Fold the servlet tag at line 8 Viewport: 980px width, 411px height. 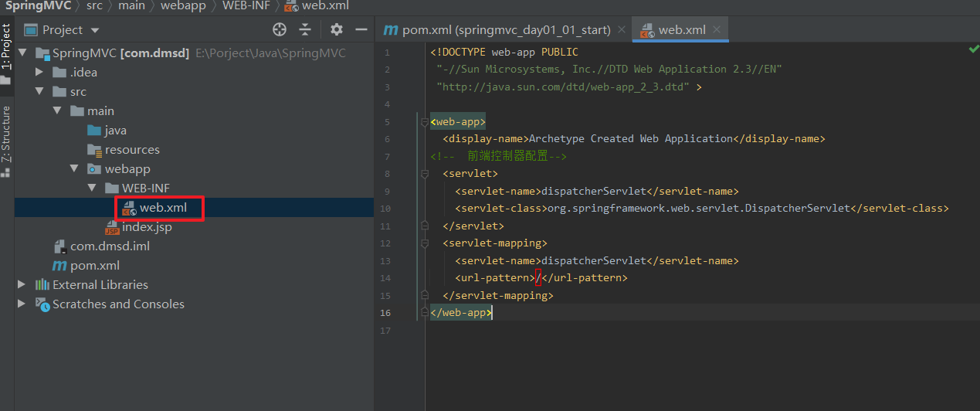(x=424, y=174)
